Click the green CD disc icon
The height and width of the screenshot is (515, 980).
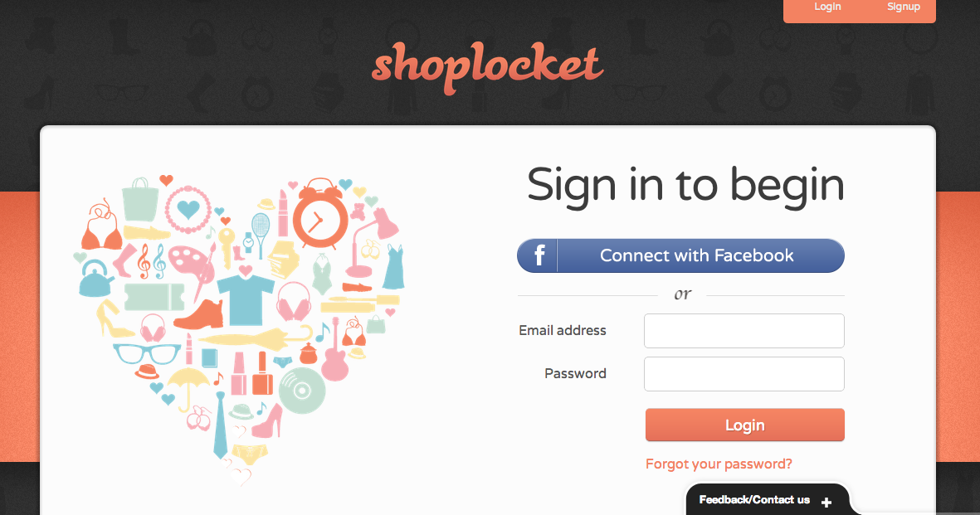point(302,391)
